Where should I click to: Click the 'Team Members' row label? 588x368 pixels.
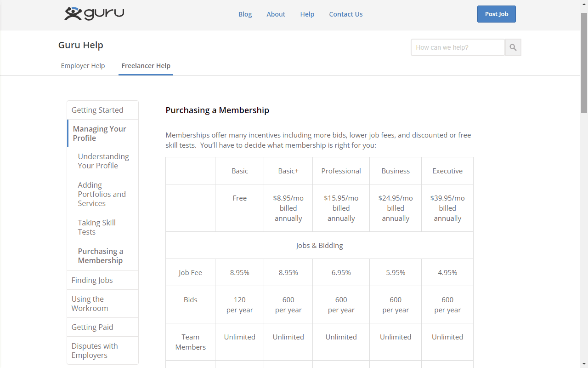190,342
